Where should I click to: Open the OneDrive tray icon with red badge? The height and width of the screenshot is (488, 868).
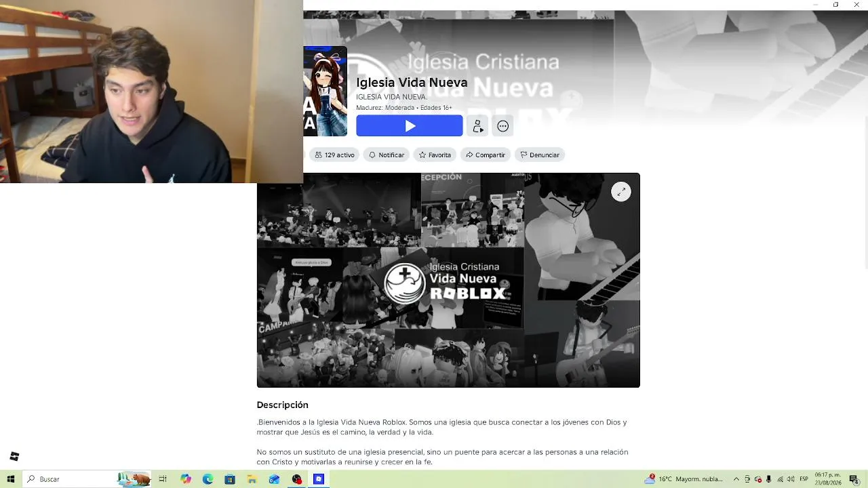tap(758, 479)
